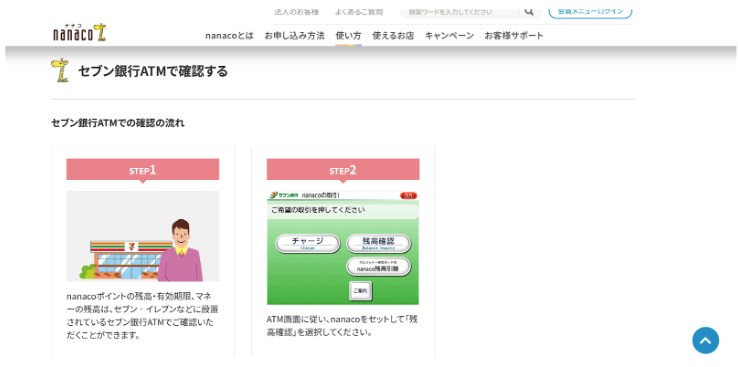This screenshot has width=738, height=367.
Task: Open the お客様サポート menu
Action: click(x=514, y=35)
